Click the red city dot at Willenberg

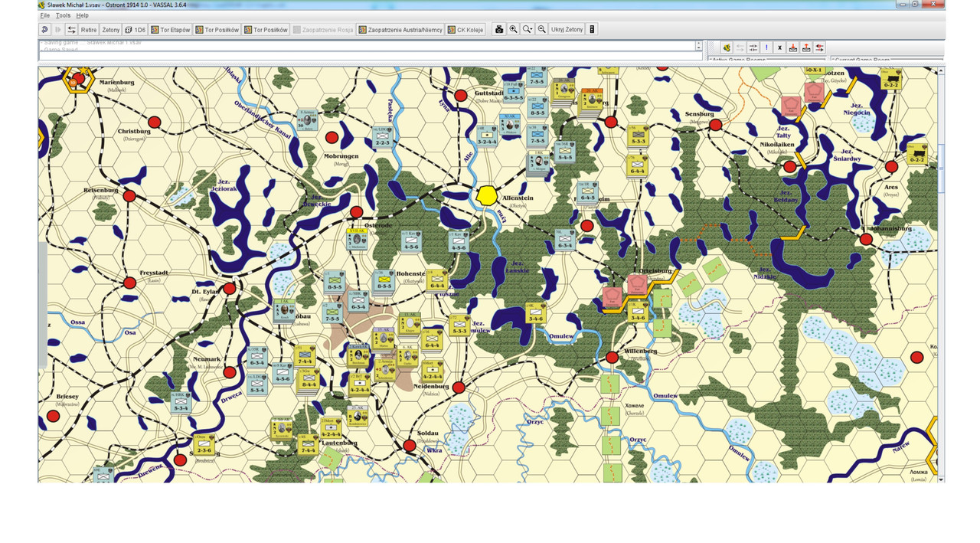(x=612, y=357)
